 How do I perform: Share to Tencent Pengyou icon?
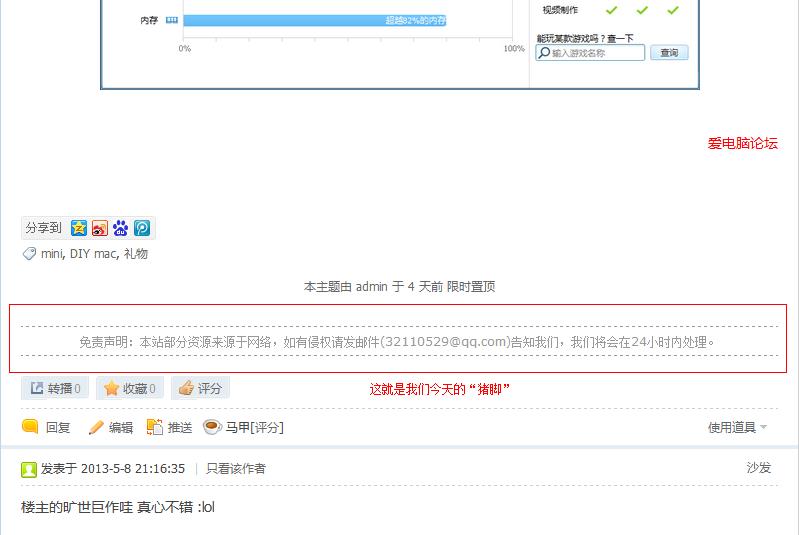pos(142,228)
